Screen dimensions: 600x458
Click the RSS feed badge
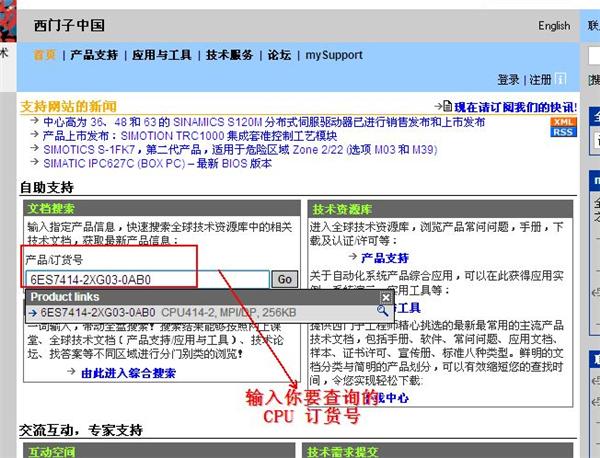[x=563, y=132]
